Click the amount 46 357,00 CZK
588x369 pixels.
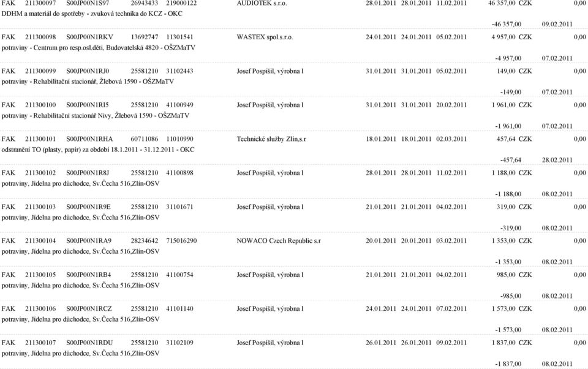pos(510,3)
